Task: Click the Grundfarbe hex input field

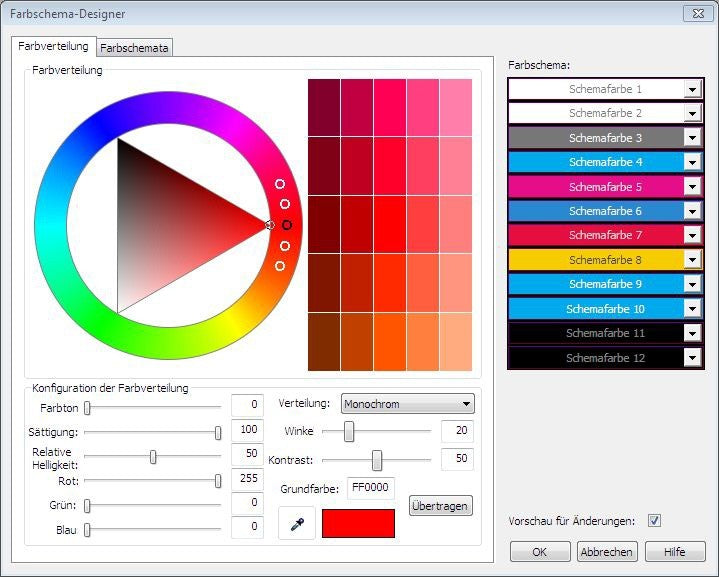Action: pos(371,488)
